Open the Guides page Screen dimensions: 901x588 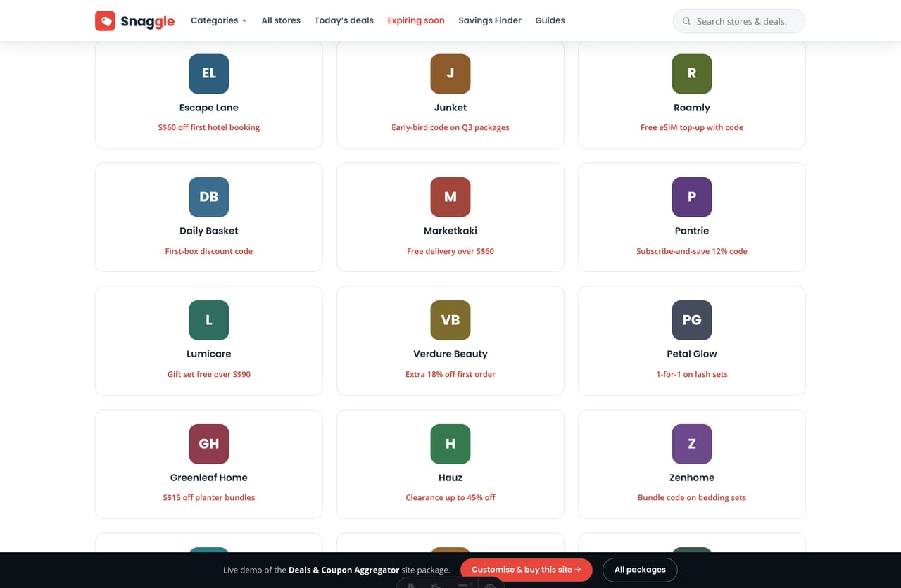pyautogui.click(x=550, y=20)
